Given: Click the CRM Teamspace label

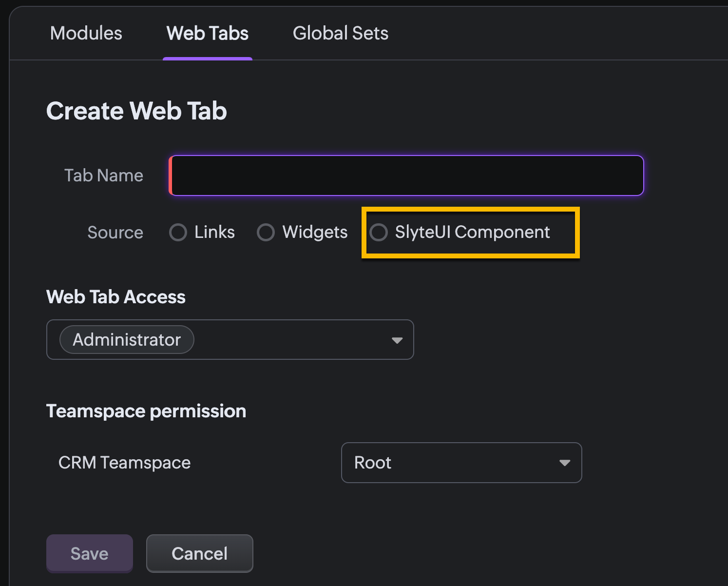Looking at the screenshot, I should pos(124,463).
